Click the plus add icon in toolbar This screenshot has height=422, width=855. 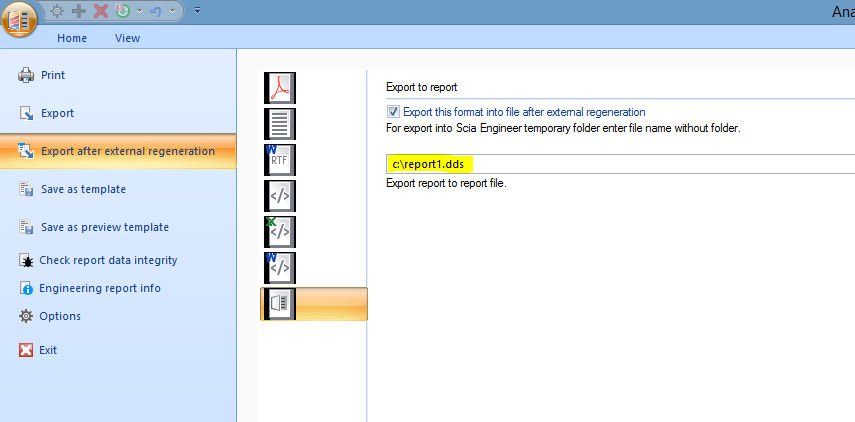click(79, 10)
